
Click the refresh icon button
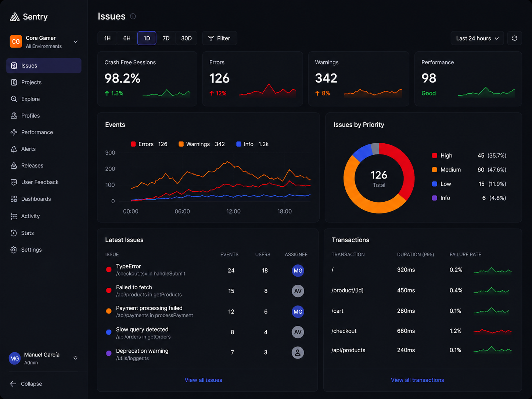515,38
